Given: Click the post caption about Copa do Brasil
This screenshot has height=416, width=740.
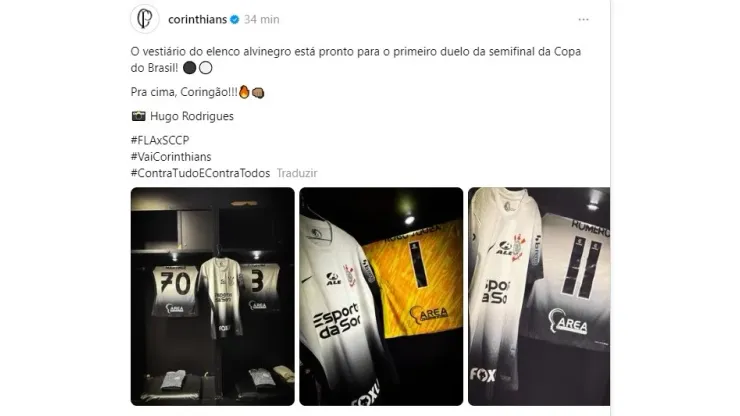Looking at the screenshot, I should coord(356,60).
